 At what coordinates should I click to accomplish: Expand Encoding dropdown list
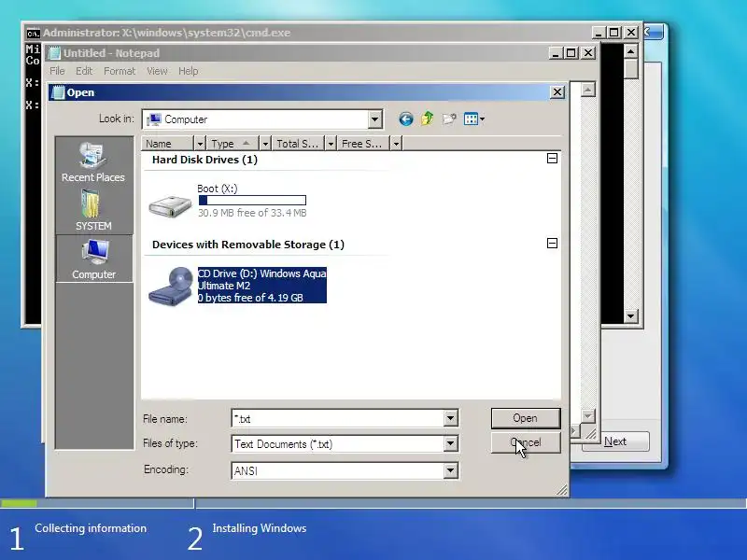click(x=450, y=470)
